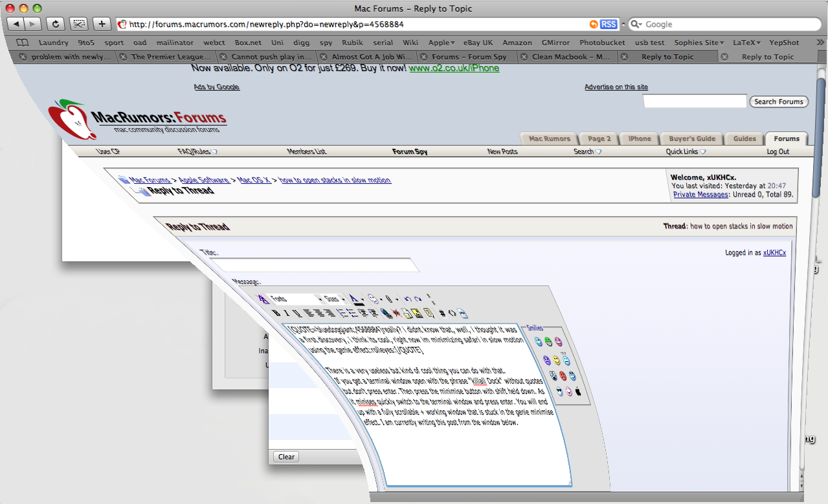
Task: Open the text color dropdown arrow
Action: [x=363, y=300]
